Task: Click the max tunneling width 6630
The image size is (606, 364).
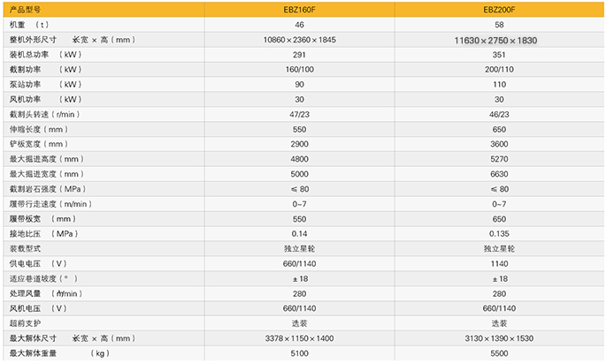Action: [x=499, y=174]
